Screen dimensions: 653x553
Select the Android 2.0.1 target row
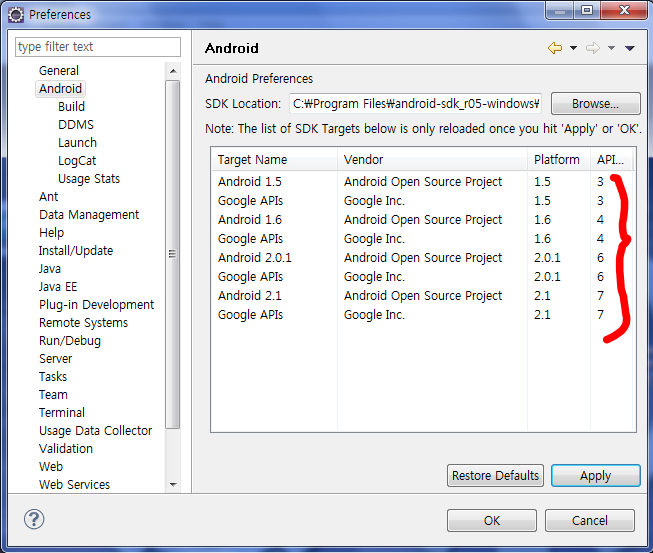(423, 258)
